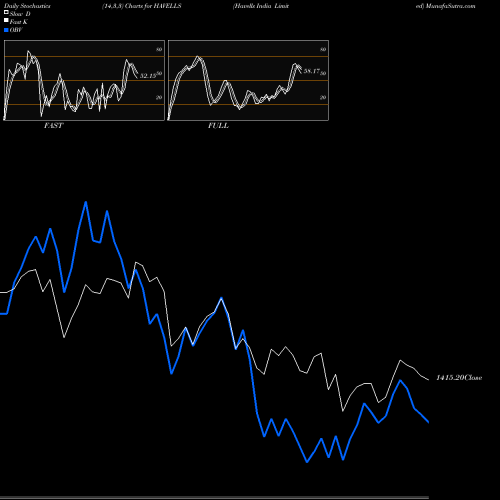This screenshot has width=500, height=500.
Task: Click the '1415.20 Close' price label
Action: 459,378
